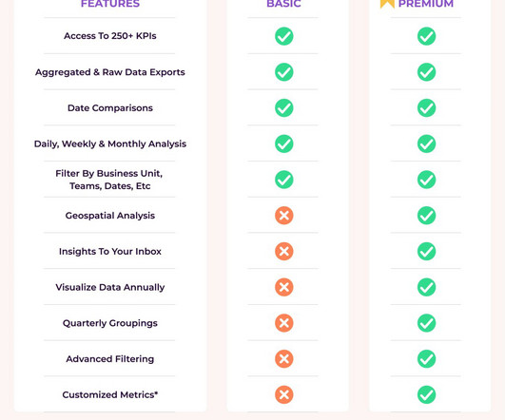505x420 pixels.
Task: Click the Customized Metrics* feature label
Action: click(110, 394)
